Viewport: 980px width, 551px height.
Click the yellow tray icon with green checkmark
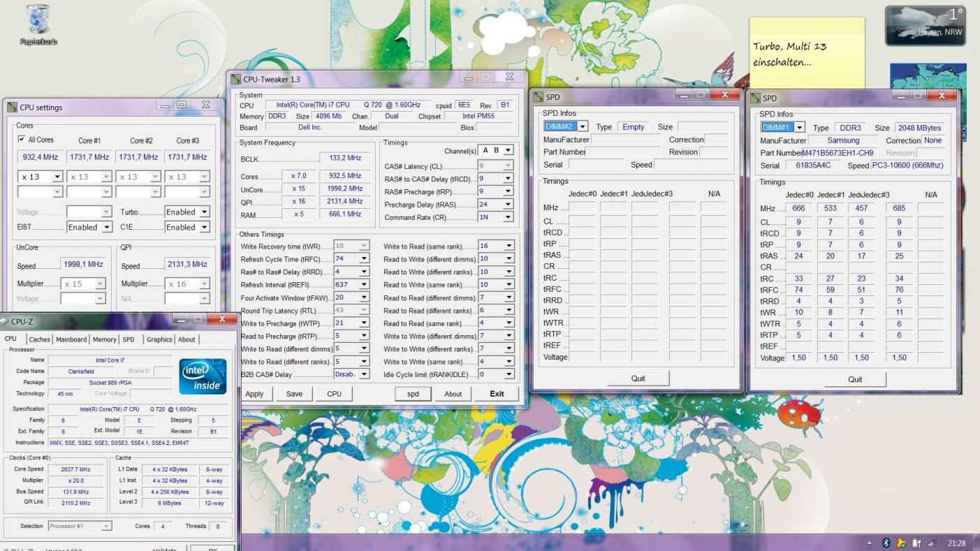(901, 543)
